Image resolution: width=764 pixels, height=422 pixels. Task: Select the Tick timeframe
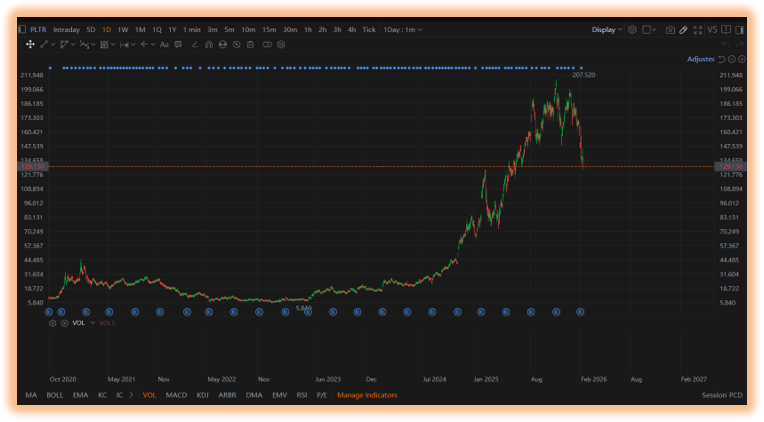tap(369, 30)
